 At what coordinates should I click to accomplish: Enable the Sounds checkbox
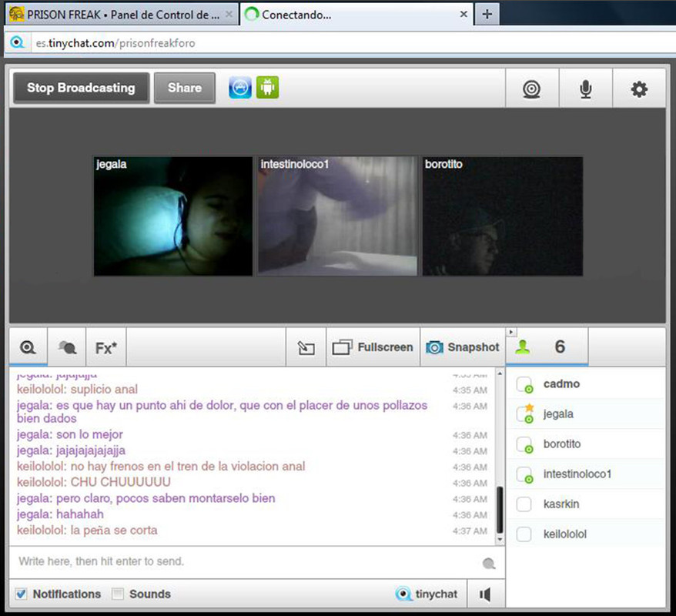[x=118, y=594]
